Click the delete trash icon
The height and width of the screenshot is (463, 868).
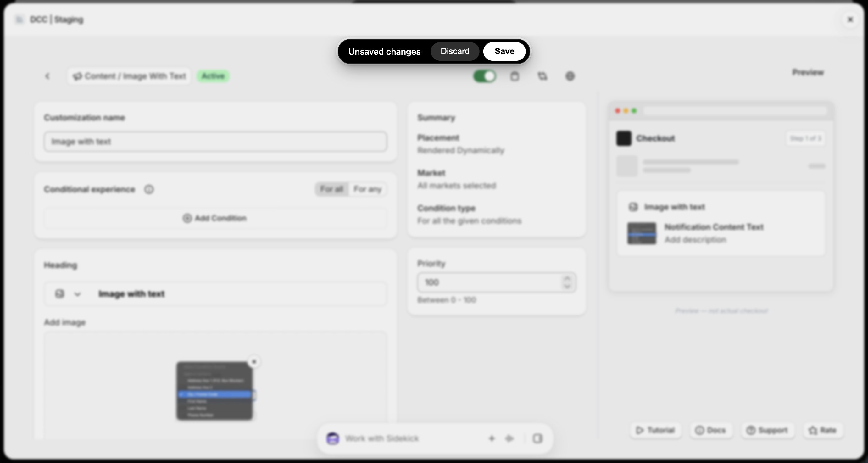click(x=515, y=76)
